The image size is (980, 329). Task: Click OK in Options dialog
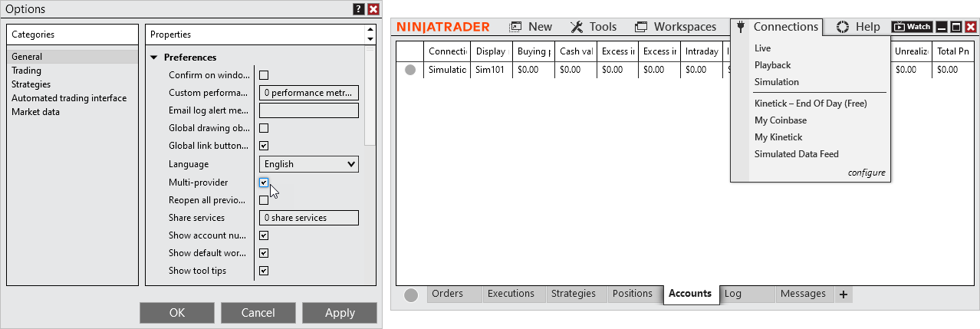(x=177, y=313)
